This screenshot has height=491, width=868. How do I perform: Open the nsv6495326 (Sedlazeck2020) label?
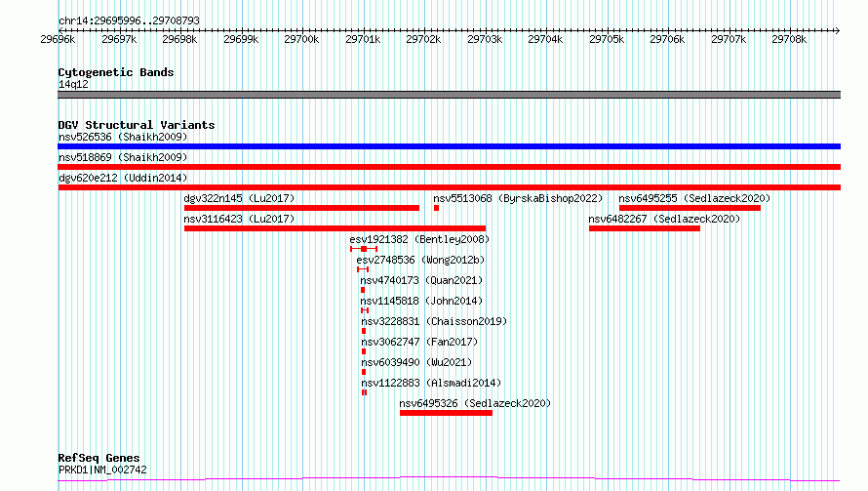[476, 403]
